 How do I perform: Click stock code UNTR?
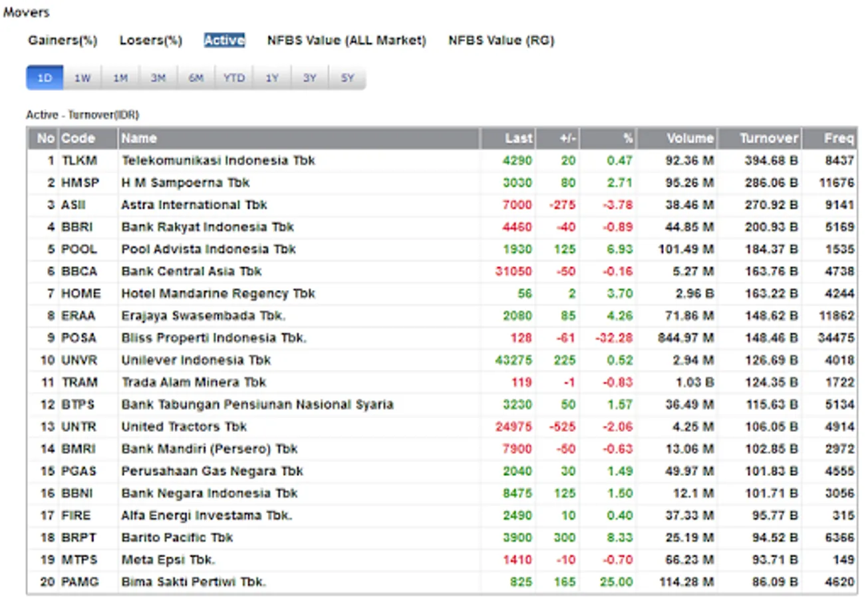[x=79, y=427]
